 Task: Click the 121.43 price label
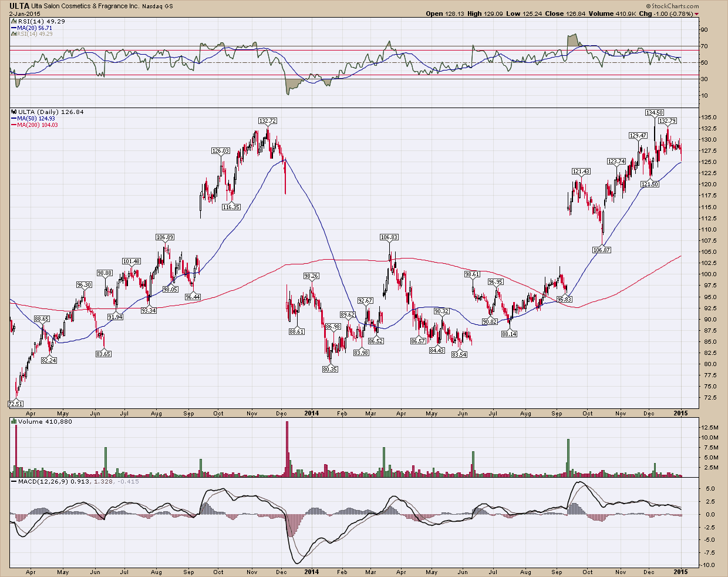click(x=581, y=172)
